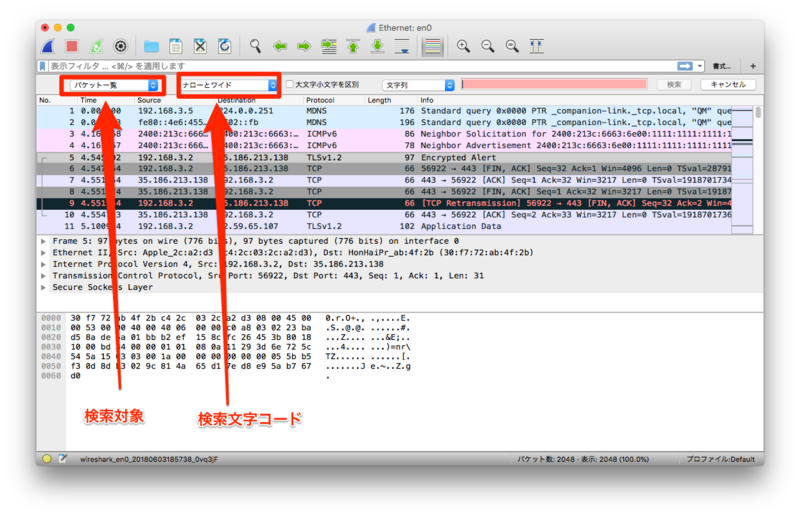
Task: Click the キャンセル button
Action: tap(728, 84)
